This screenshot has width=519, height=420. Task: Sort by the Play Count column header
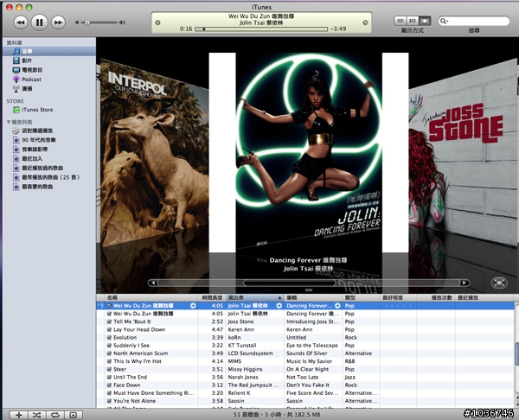[x=436, y=297]
